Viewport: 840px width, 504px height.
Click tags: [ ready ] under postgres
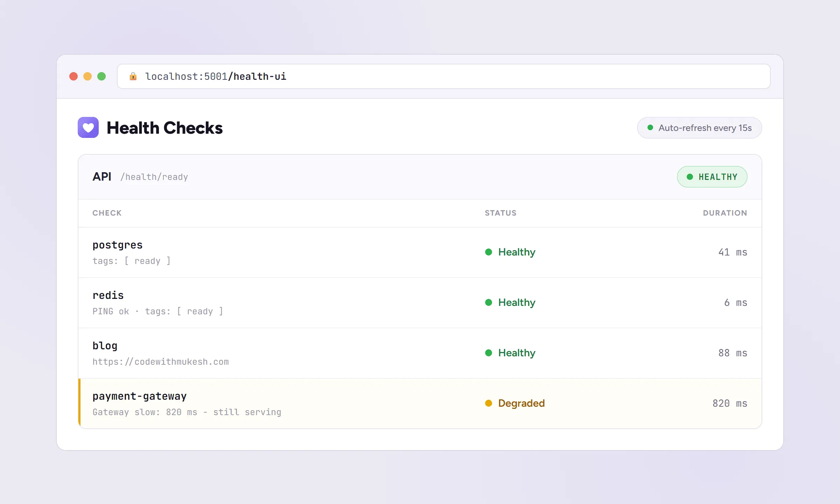(132, 261)
